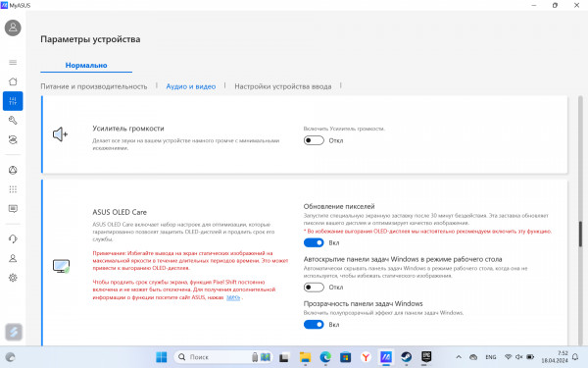Turn off Windows taskbar transparency toggle
Viewport: 588px width, 368px height.
click(x=314, y=325)
